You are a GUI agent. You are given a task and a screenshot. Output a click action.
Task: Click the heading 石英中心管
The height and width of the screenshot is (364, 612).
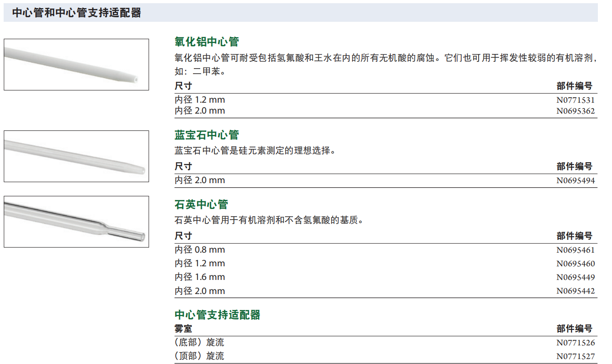point(201,204)
